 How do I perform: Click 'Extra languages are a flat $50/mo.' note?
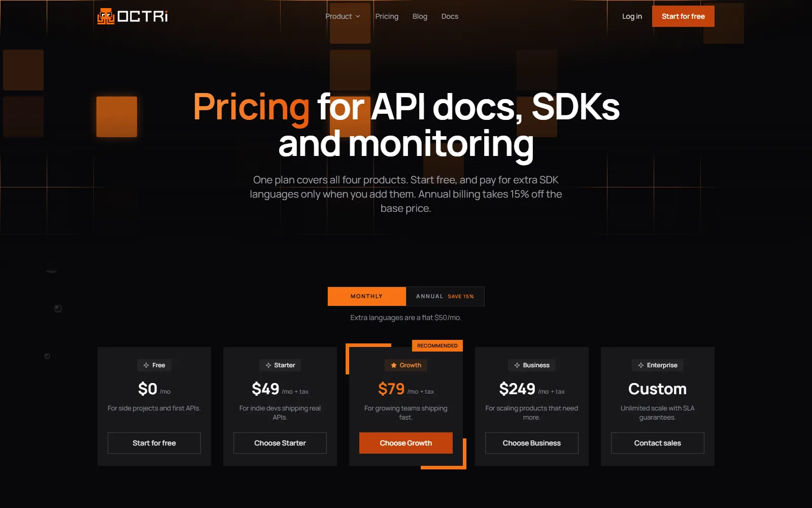tap(406, 317)
